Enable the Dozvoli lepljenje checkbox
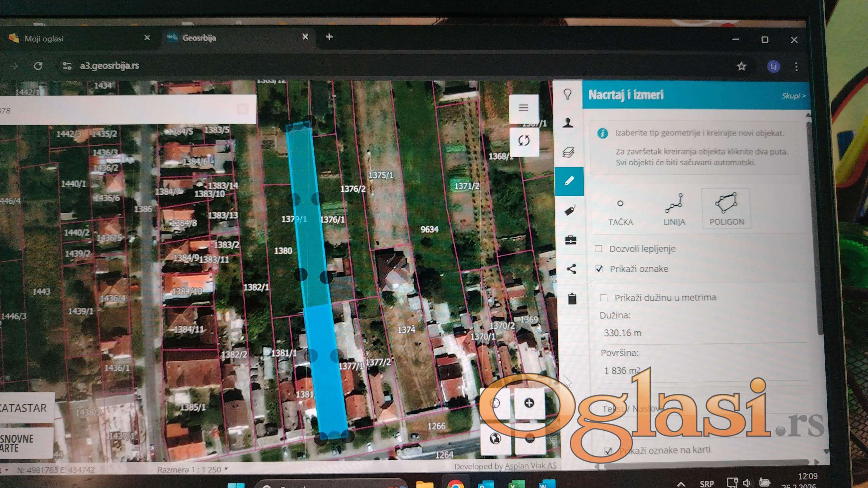Image resolution: width=868 pixels, height=488 pixels. click(x=598, y=249)
